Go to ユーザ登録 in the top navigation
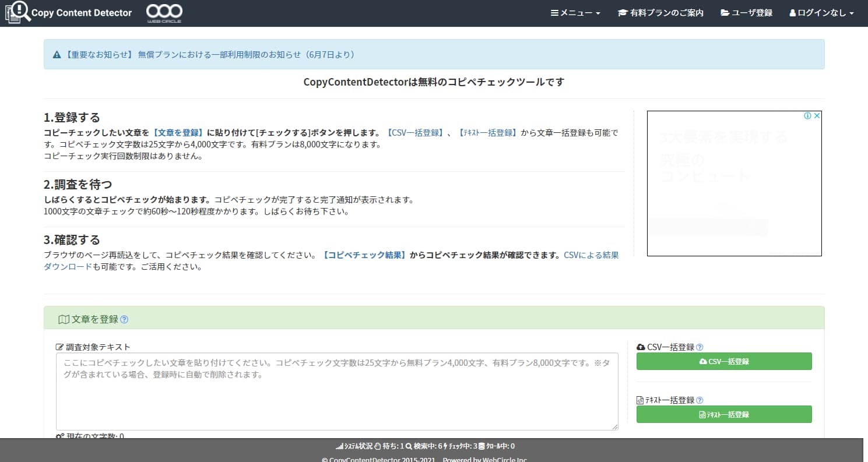This screenshot has width=868, height=462. click(746, 13)
